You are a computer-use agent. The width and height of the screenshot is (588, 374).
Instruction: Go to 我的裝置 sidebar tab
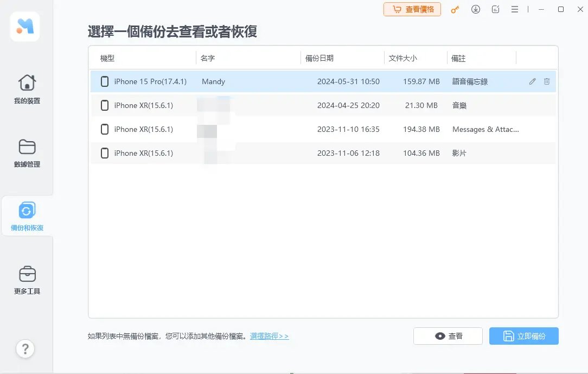(27, 90)
